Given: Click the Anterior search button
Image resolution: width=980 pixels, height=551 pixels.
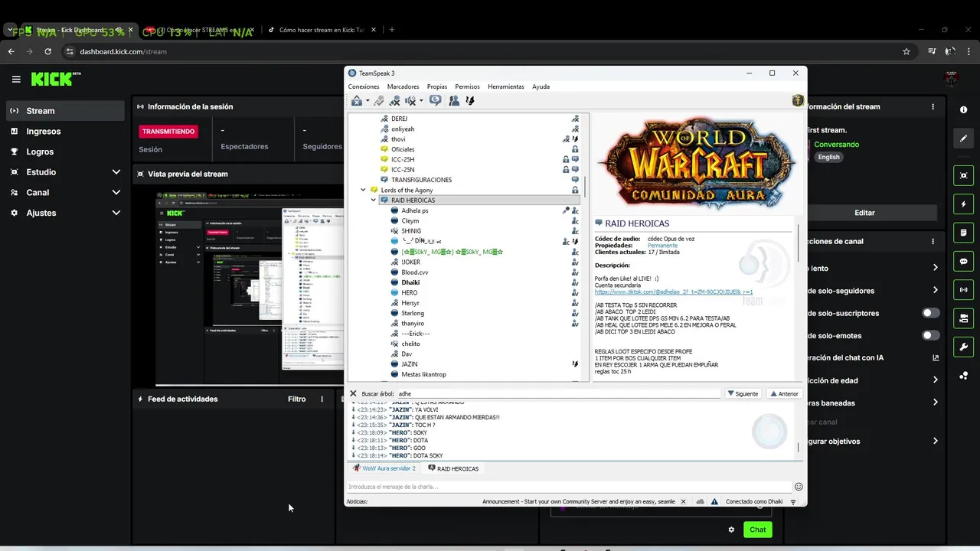Looking at the screenshot, I should coord(785,393).
